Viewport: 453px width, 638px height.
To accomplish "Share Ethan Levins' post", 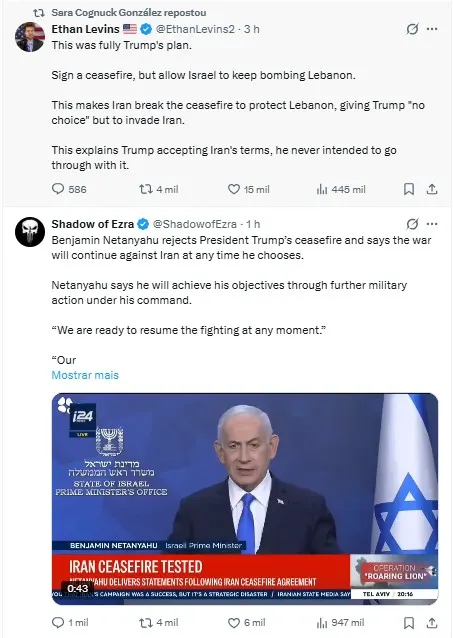I will (x=431, y=189).
